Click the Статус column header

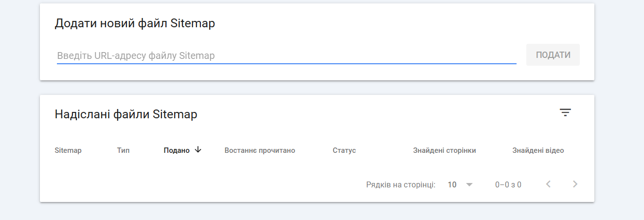344,150
